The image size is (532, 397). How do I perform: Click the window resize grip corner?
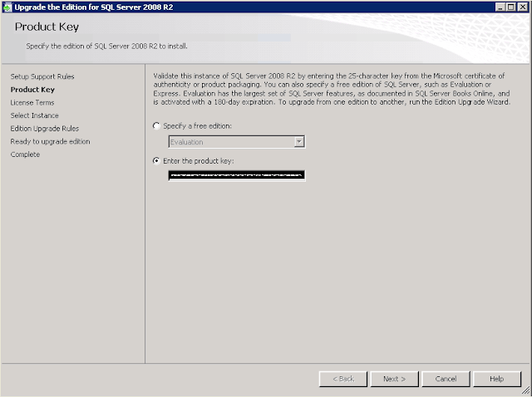pyautogui.click(x=526, y=391)
